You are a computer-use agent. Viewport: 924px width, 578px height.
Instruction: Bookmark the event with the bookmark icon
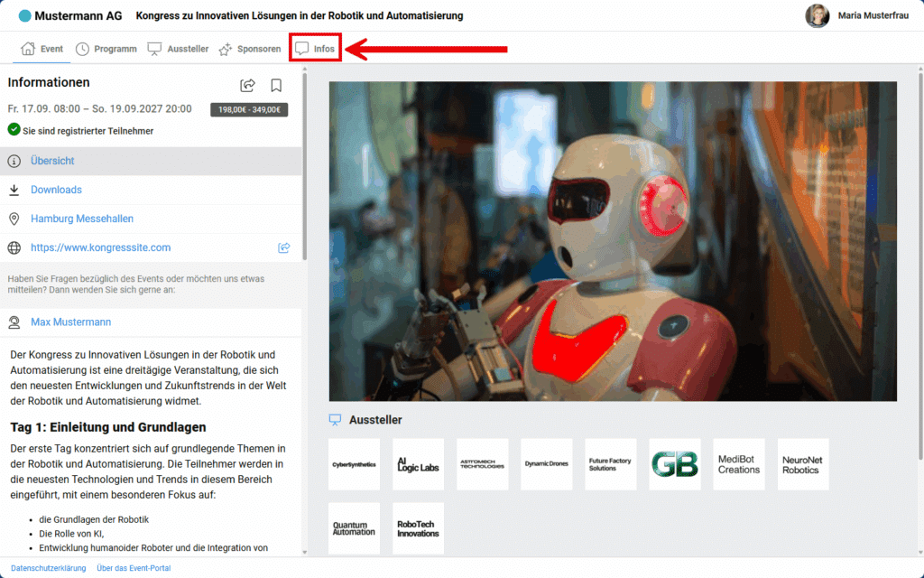pyautogui.click(x=276, y=85)
